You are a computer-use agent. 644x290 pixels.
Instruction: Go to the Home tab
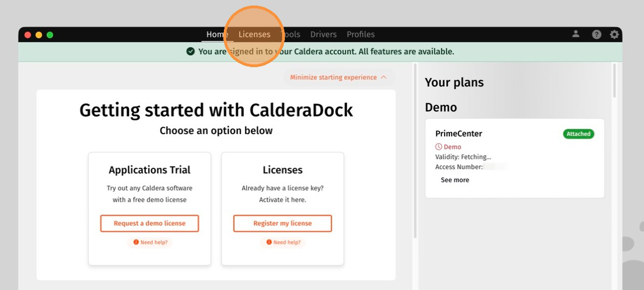pos(217,34)
